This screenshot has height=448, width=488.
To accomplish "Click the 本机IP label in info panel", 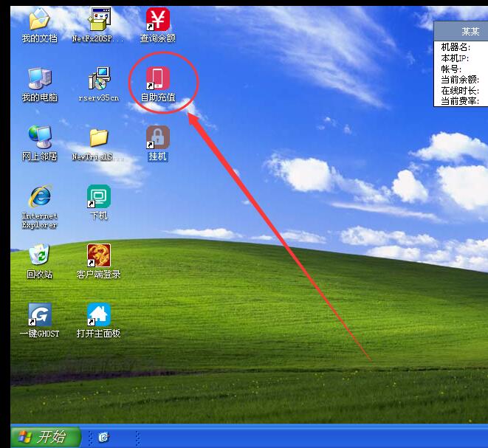I will (x=455, y=58).
